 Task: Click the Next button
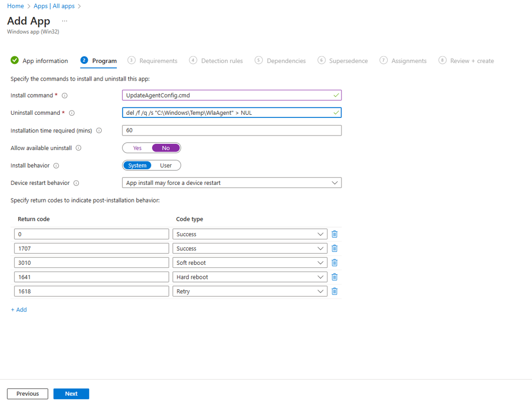71,394
